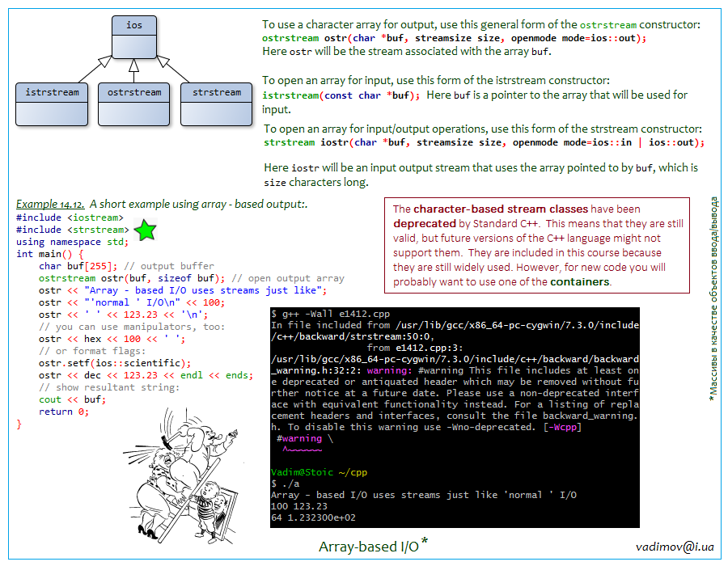The width and height of the screenshot is (728, 566).
Task: Click the red deprecated warning note box
Action: pyautogui.click(x=537, y=246)
